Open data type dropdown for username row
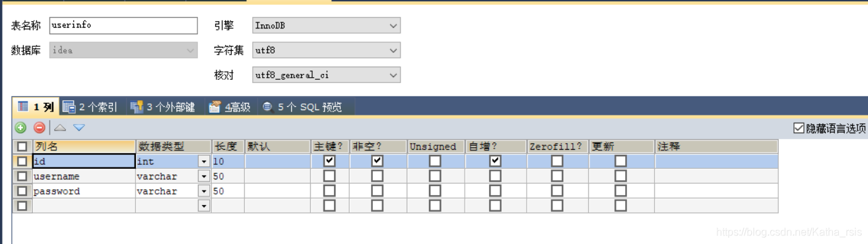Screen dimensions: 868x244 [204, 176]
